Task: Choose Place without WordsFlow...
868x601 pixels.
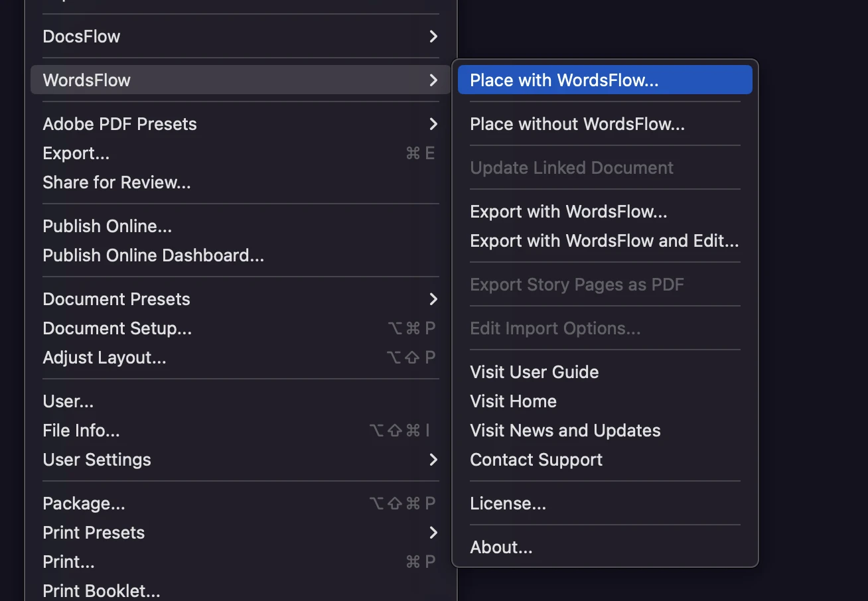Action: click(605, 124)
